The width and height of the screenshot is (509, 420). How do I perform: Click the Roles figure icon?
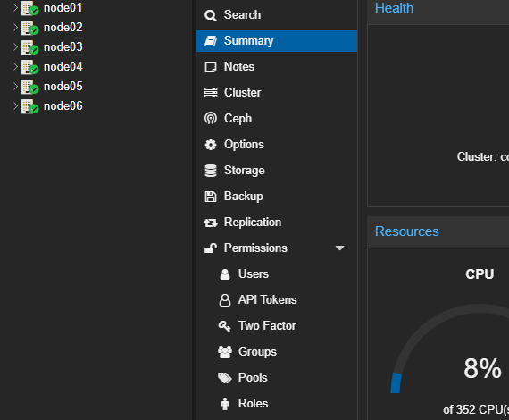[225, 404]
